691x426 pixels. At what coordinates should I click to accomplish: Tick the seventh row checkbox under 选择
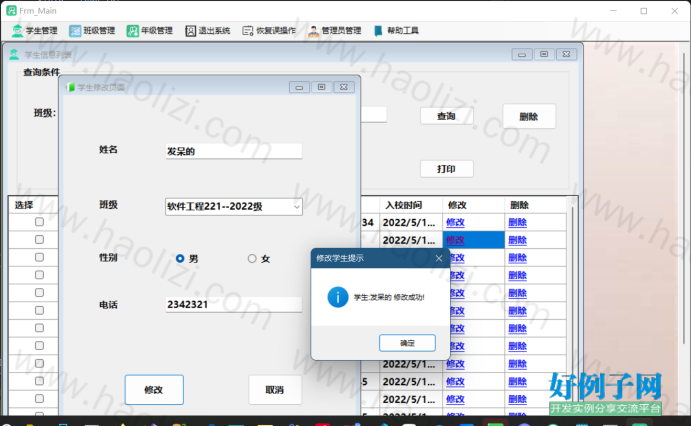click(x=39, y=328)
